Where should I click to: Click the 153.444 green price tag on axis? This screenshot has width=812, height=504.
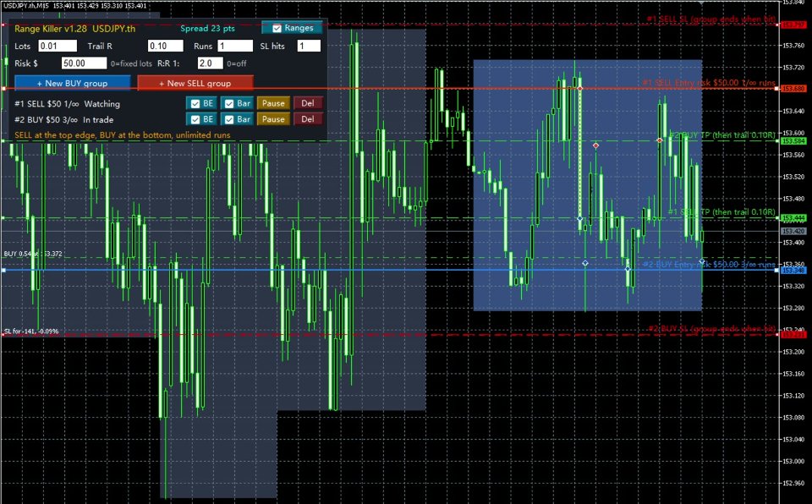793,218
